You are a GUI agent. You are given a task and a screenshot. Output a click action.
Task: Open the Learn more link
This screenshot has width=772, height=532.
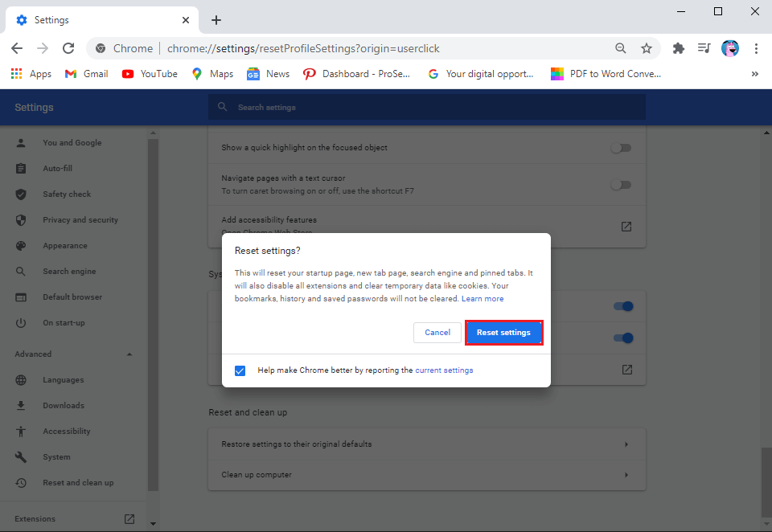482,297
